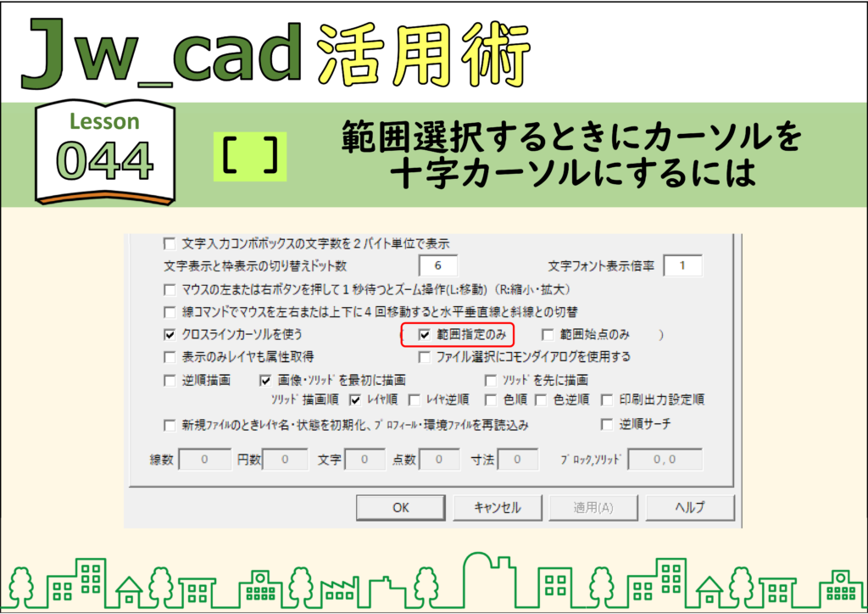This screenshot has height=614, width=868.
Task: Enable 線コマンドでマウスを左右 switching checkbox
Action: 170,312
